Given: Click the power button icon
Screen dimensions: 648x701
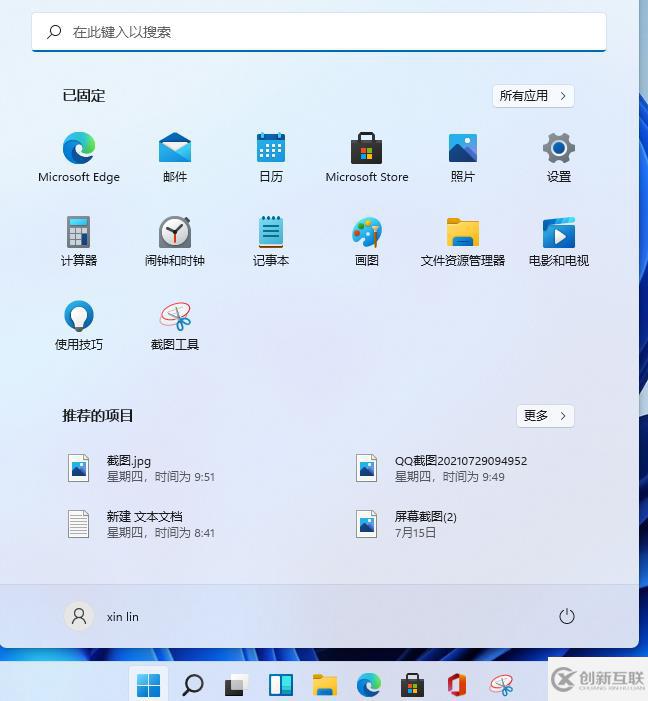Looking at the screenshot, I should tap(567, 616).
